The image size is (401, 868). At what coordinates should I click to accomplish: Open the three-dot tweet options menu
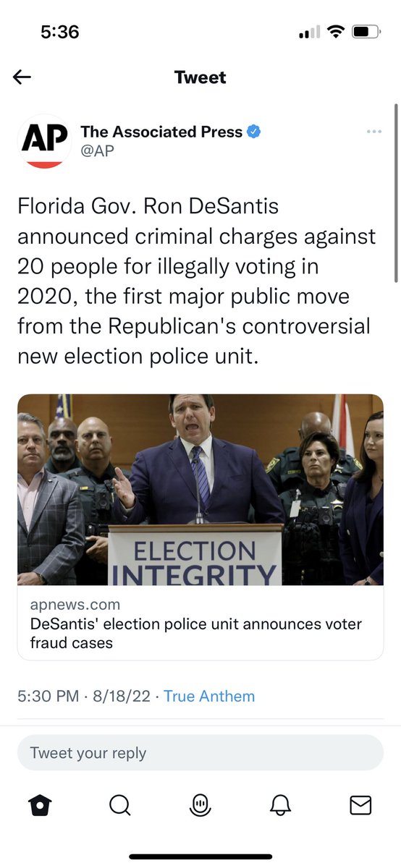(373, 132)
